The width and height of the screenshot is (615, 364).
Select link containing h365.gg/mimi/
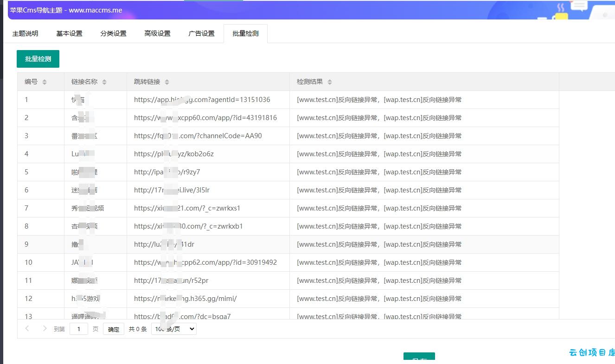(186, 299)
